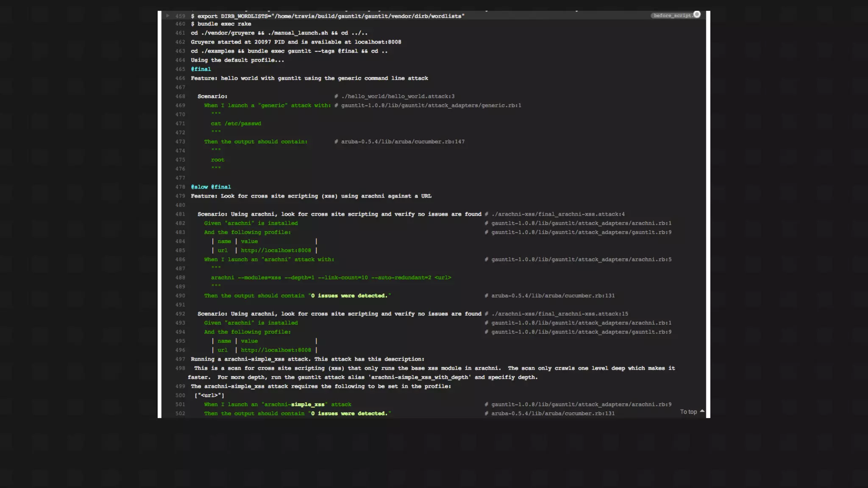The image size is (868, 488).
Task: Click the 'Gruyere started at 20097' line
Action: click(x=295, y=42)
